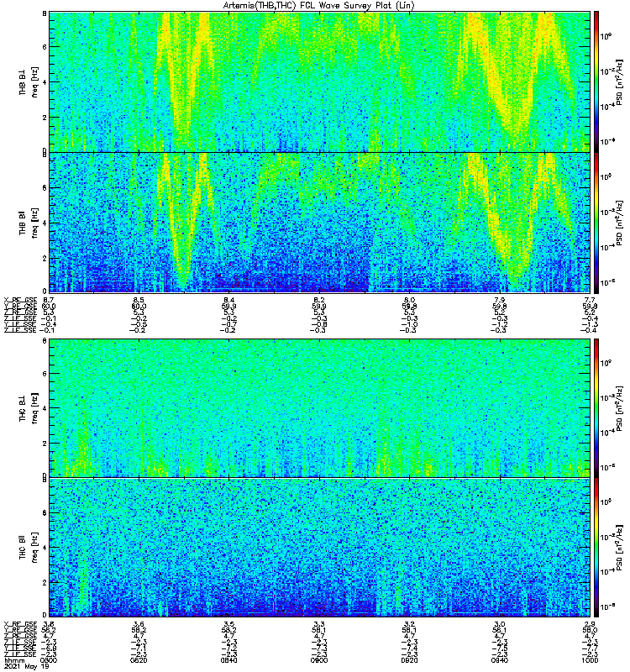Click the 1000 time label
The width and height of the screenshot is (630, 672).
[590, 660]
